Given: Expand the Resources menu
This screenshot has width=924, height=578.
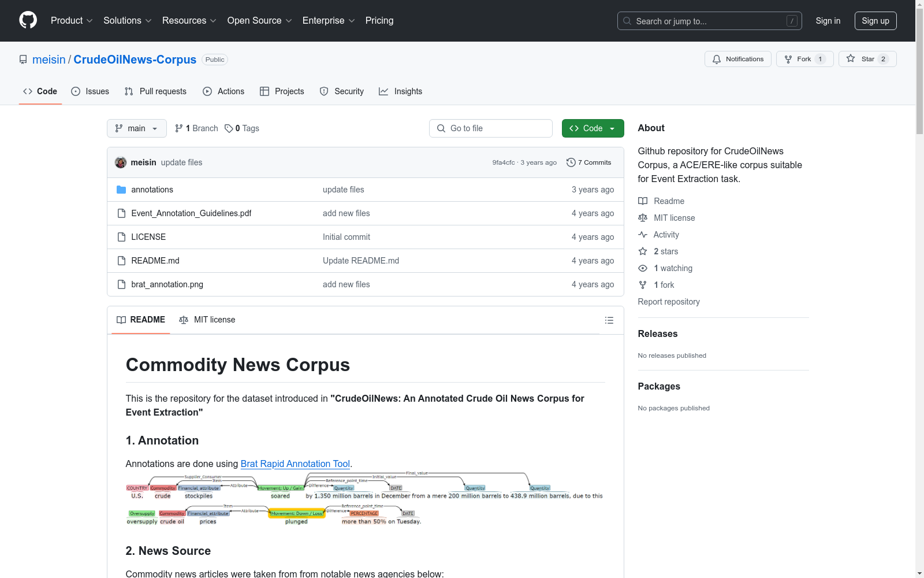Looking at the screenshot, I should (189, 21).
